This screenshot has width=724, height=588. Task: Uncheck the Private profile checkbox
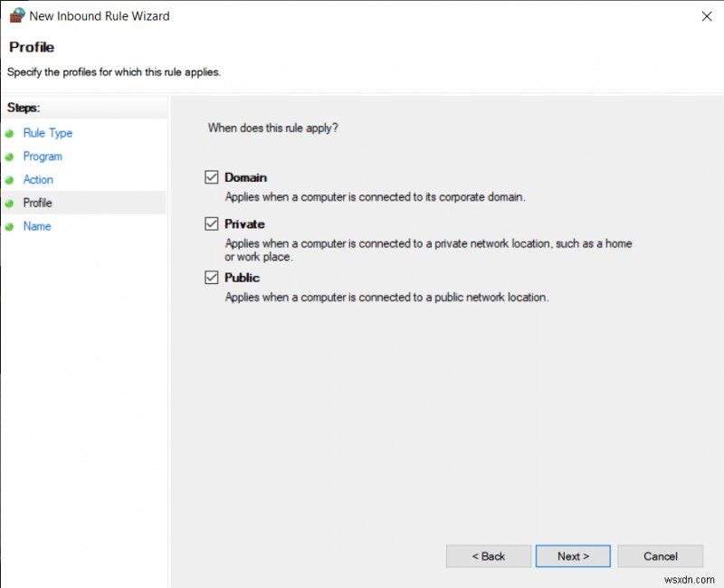212,223
